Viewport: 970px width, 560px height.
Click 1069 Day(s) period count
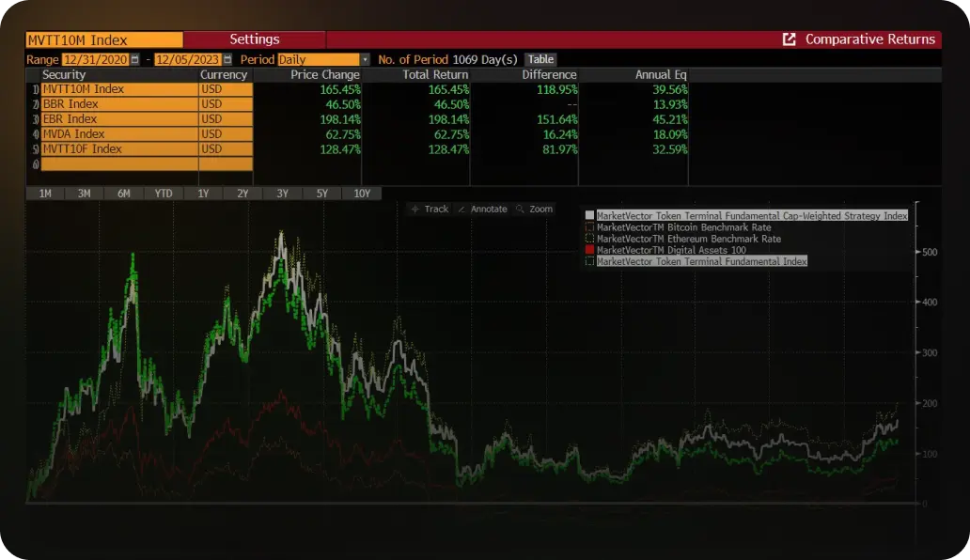pyautogui.click(x=484, y=59)
